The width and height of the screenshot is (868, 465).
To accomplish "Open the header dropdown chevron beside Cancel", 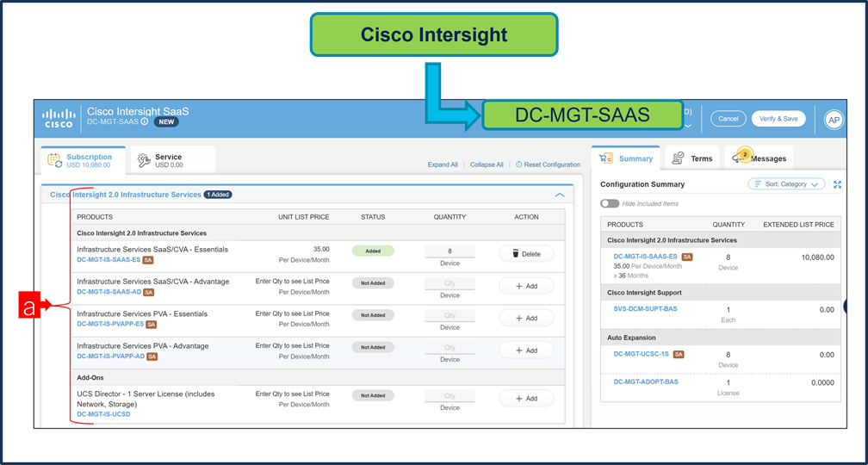I will coord(689,126).
